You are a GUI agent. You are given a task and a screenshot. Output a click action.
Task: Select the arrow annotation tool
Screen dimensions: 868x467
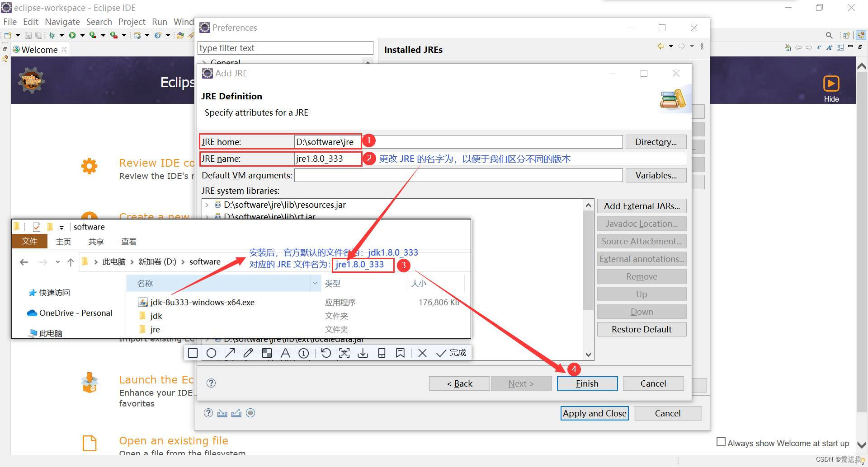230,353
